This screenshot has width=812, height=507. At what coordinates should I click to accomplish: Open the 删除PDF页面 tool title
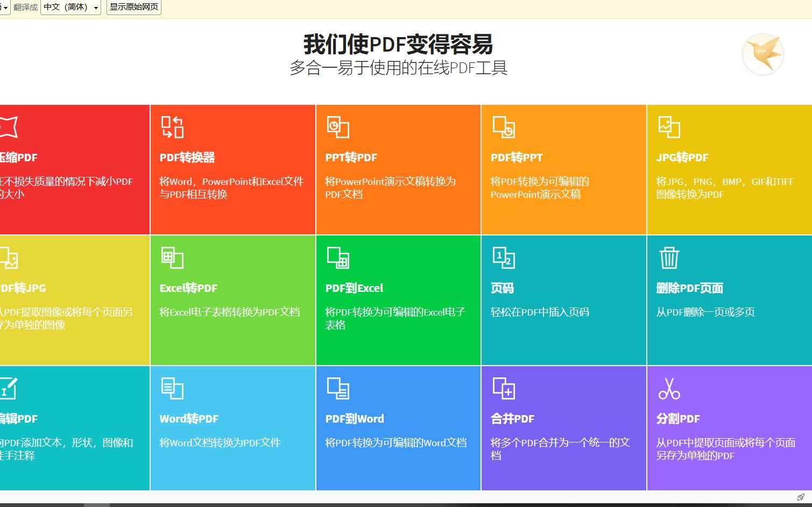(690, 288)
